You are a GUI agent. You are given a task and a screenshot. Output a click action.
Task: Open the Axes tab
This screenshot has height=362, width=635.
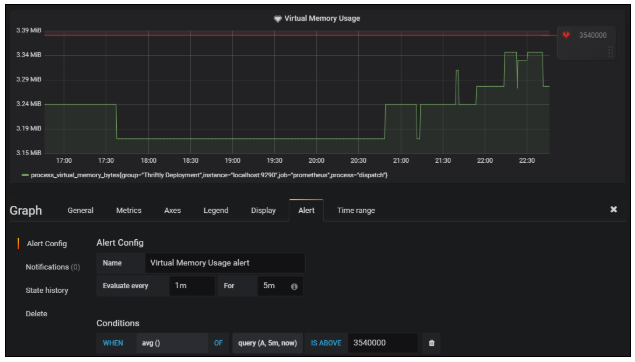pos(173,211)
